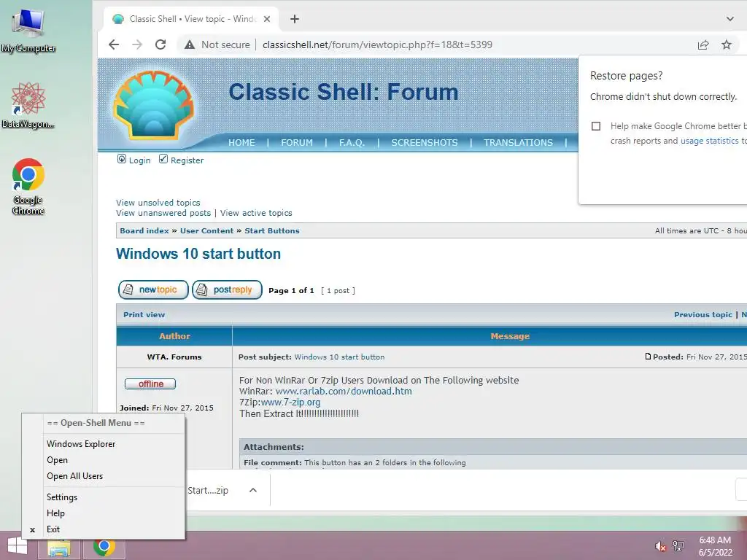Viewport: 747px width, 560px height.
Task: Enable Help make Google Chrome better checkbox
Action: pos(596,126)
